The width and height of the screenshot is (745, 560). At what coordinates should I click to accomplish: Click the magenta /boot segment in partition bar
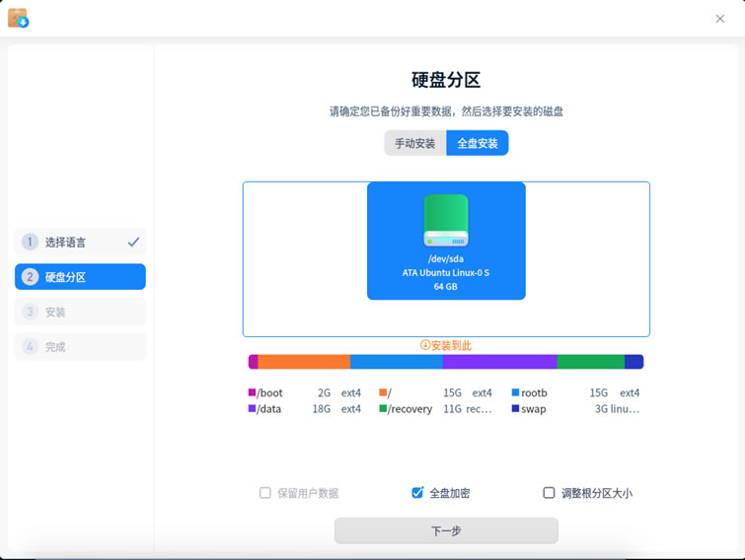click(x=254, y=362)
